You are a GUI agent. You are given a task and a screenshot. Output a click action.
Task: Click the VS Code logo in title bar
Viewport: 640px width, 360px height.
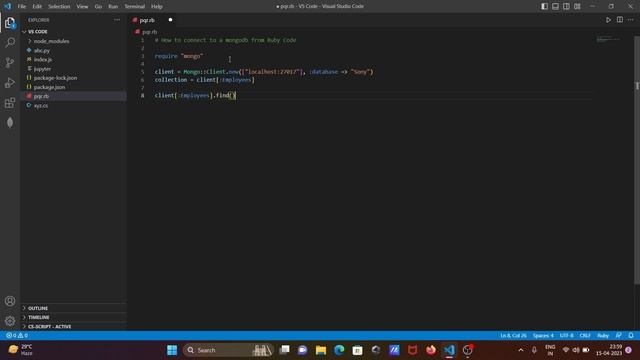(x=7, y=6)
